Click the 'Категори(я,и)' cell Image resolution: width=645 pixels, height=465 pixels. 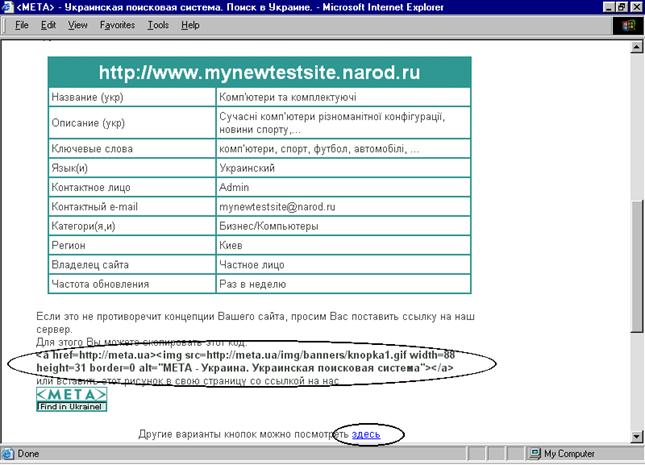[x=132, y=226]
